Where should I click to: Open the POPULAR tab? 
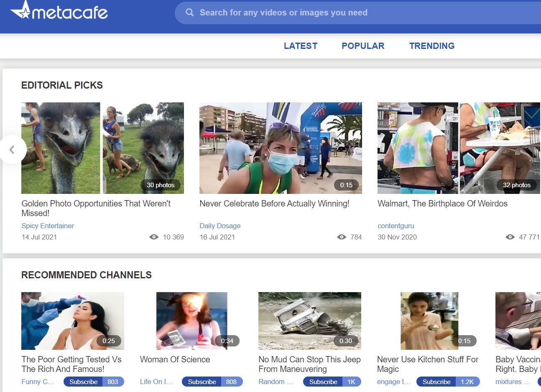363,46
